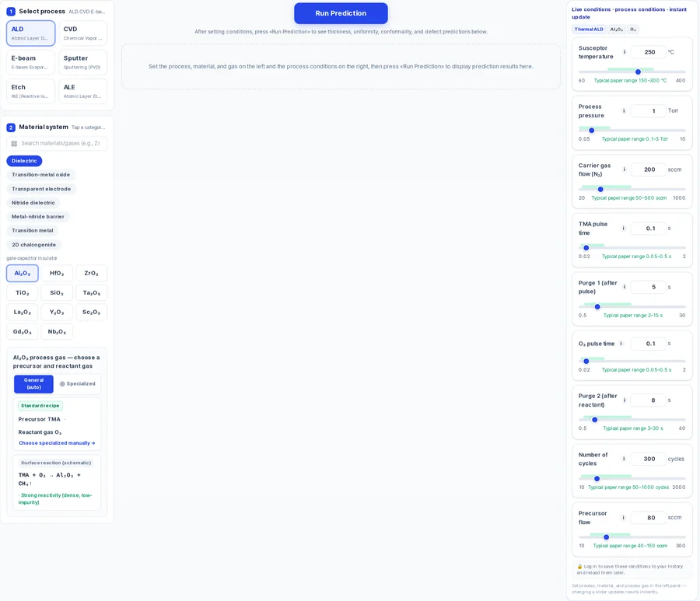Click the Precursor flow value input
Image resolution: width=700 pixels, height=601 pixels.
pyautogui.click(x=648, y=518)
